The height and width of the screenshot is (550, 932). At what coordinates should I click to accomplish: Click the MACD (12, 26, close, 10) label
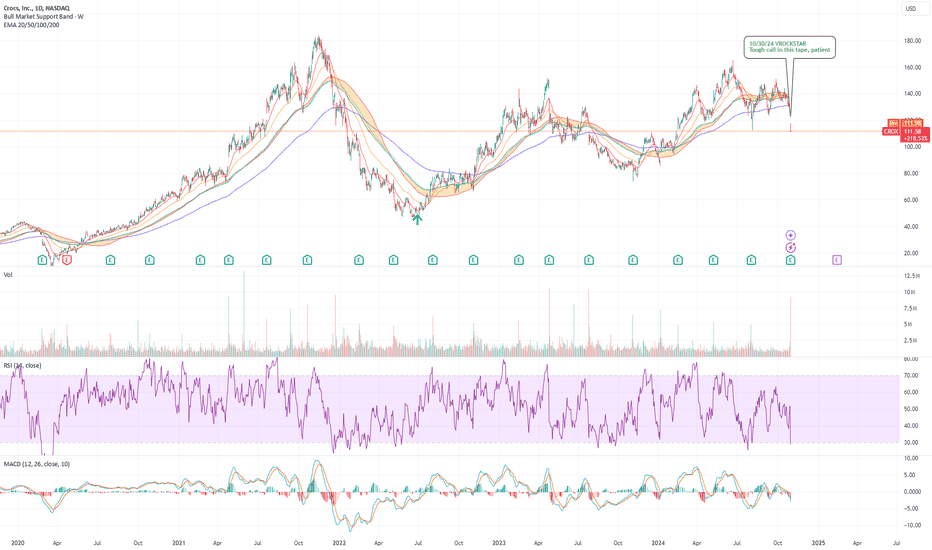click(37, 464)
